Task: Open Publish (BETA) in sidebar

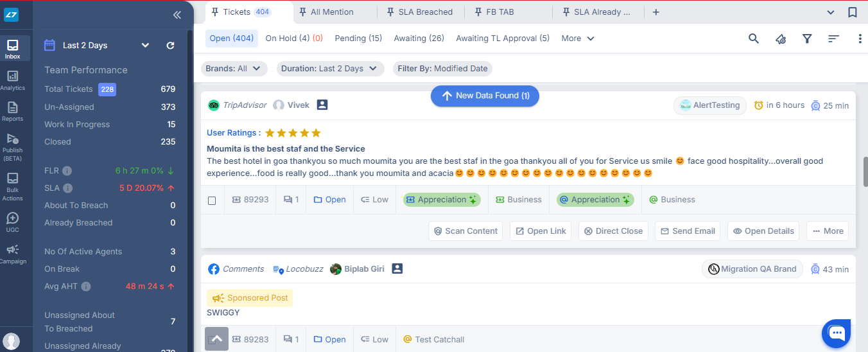Action: pyautogui.click(x=13, y=147)
